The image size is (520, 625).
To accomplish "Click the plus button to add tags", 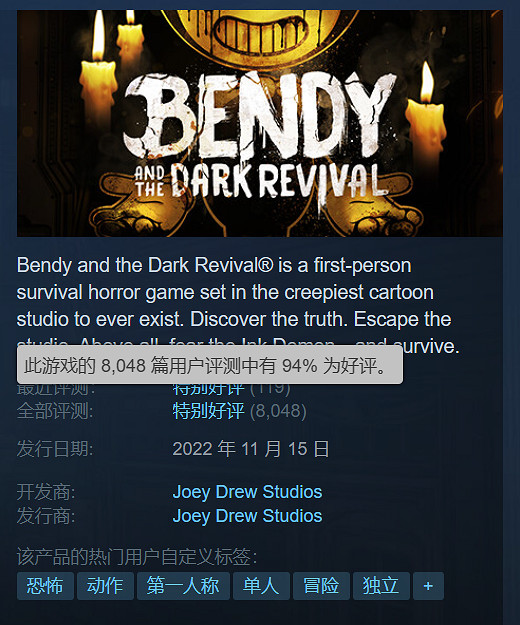I will click(x=428, y=586).
